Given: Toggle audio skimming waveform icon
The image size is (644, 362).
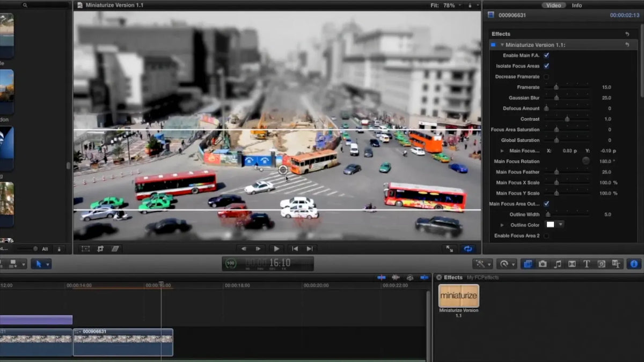Looking at the screenshot, I should [396, 277].
